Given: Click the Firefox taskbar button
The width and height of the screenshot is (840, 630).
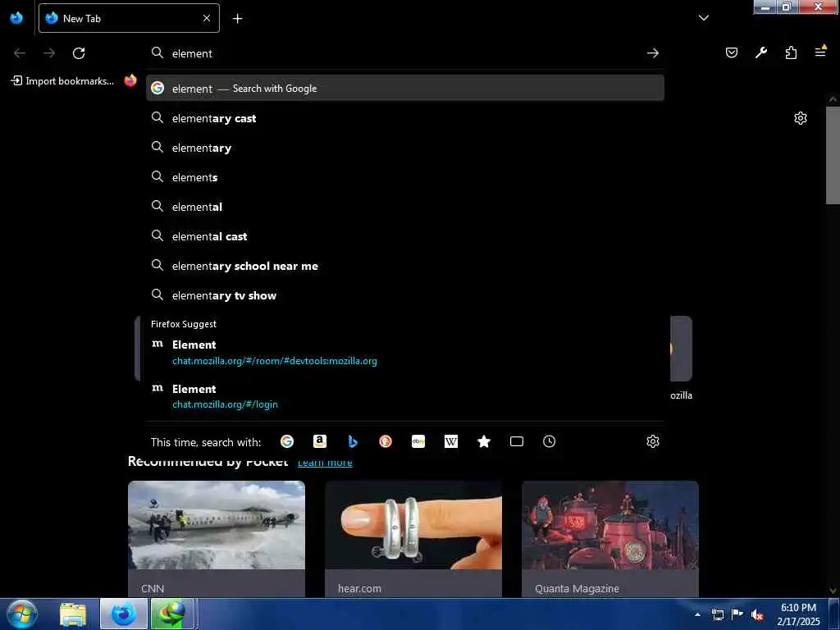Looking at the screenshot, I should (124, 614).
